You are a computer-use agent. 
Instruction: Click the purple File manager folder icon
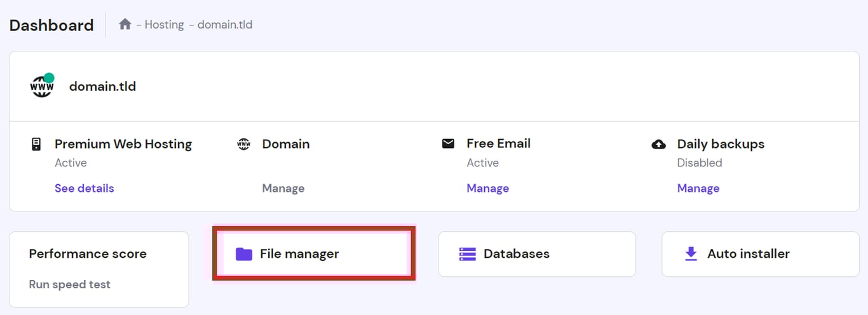(x=244, y=254)
